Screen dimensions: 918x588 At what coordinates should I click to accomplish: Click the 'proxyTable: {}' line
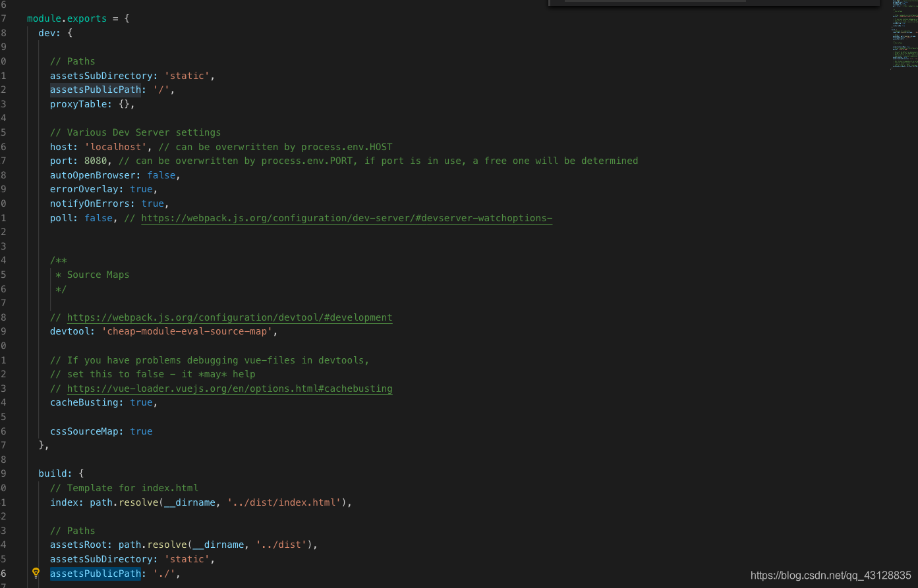click(x=92, y=104)
